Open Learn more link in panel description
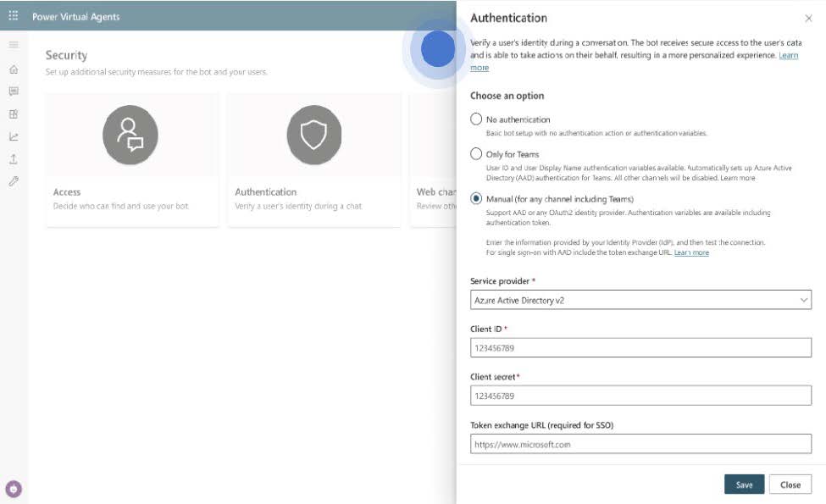Screen dimensions: 826x504 click(x=788, y=55)
